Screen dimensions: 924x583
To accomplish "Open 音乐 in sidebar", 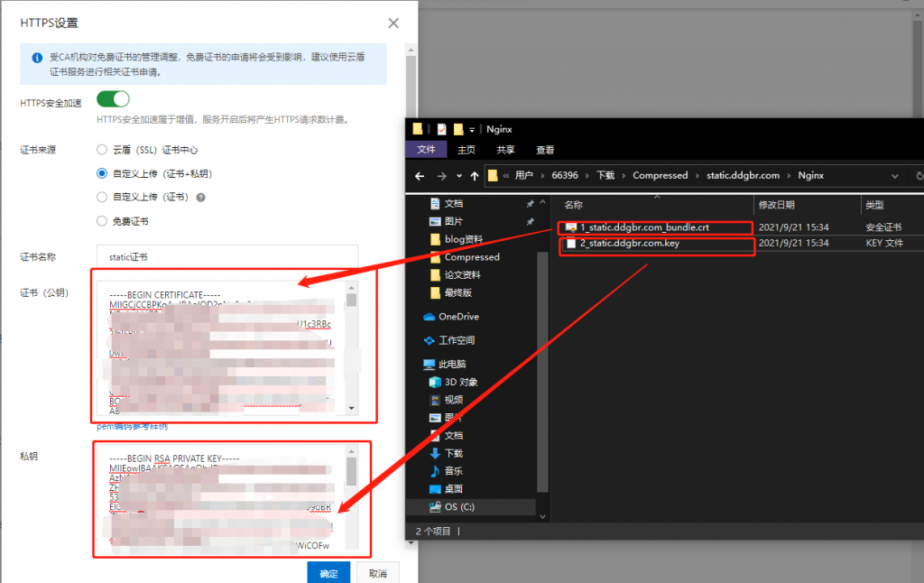I will (x=454, y=471).
